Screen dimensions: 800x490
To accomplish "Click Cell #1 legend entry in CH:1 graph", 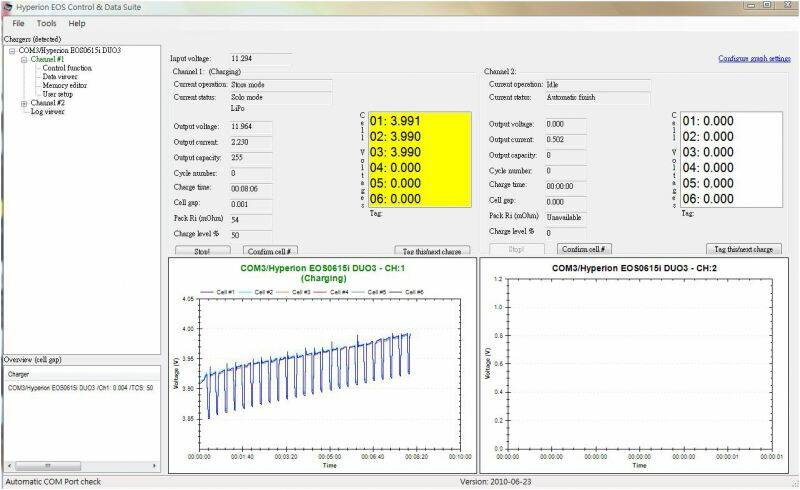I will coord(218,292).
